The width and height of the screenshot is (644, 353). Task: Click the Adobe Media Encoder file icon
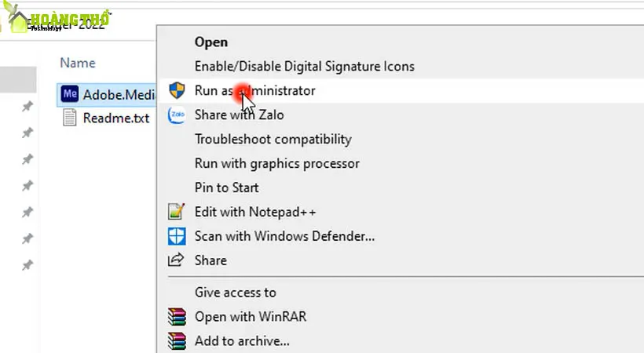click(70, 93)
